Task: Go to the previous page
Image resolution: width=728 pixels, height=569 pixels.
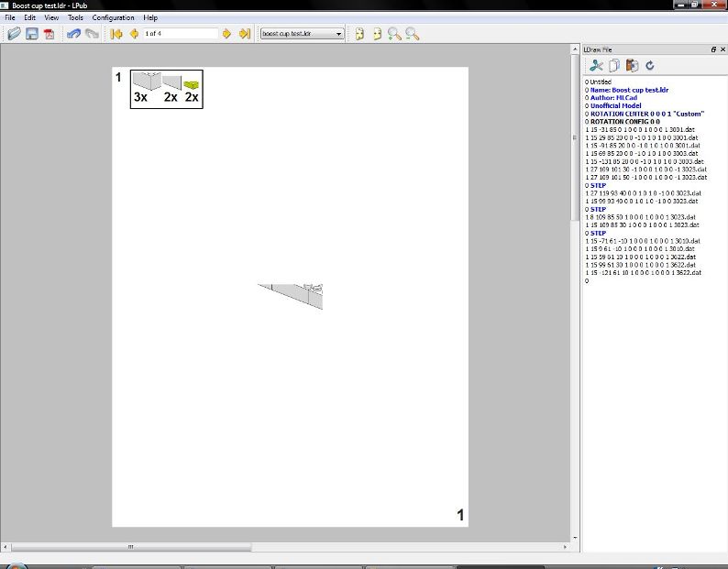Action: (134, 34)
